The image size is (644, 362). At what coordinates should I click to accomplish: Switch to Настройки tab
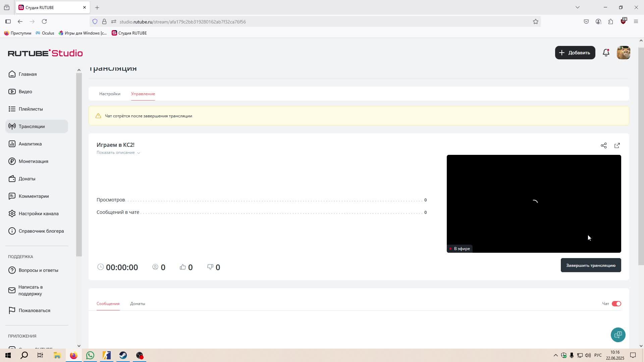(x=110, y=94)
